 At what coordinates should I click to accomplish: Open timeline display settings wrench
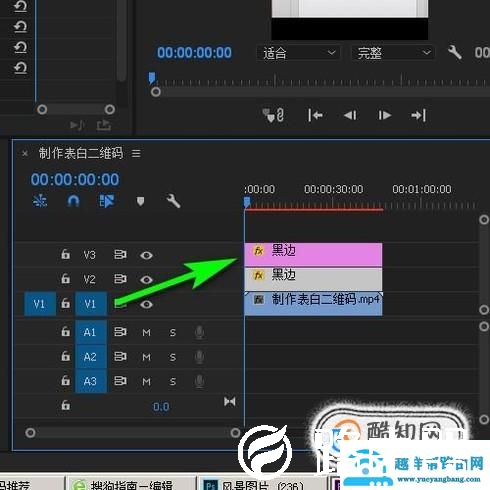coord(173,201)
